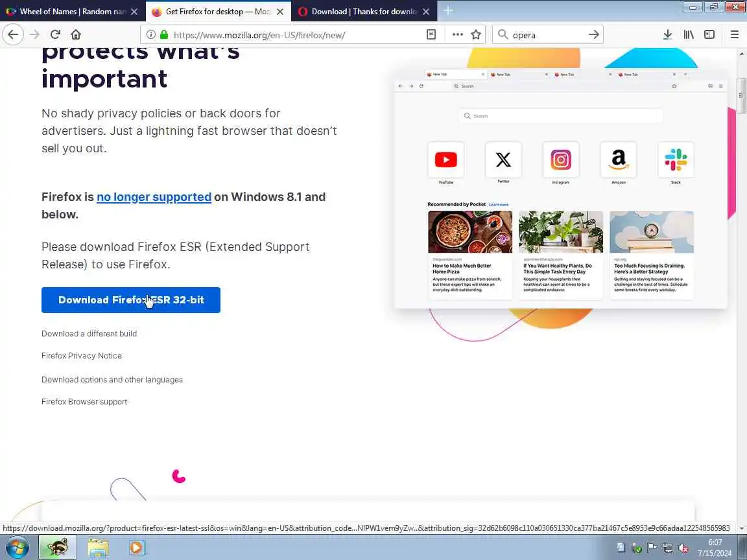Open Windows Explorer folder on taskbar
Screen dimensions: 747x560
[x=98, y=548]
